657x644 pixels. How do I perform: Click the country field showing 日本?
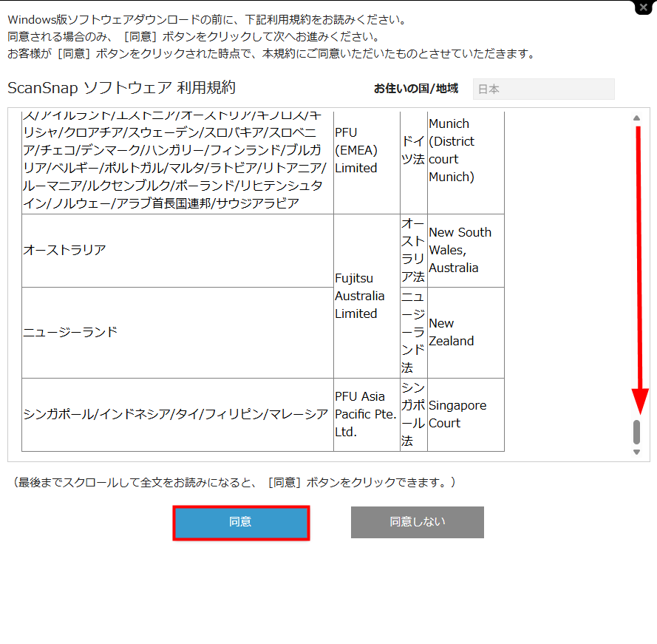pyautogui.click(x=543, y=89)
